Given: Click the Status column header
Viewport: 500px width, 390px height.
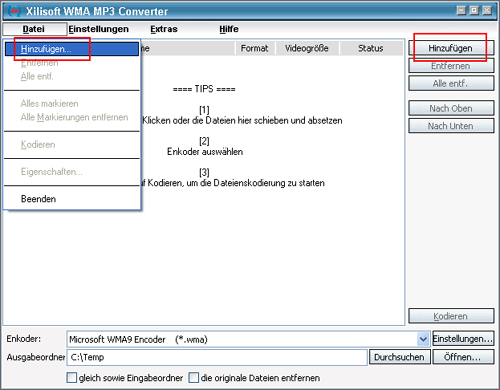Looking at the screenshot, I should tap(371, 48).
